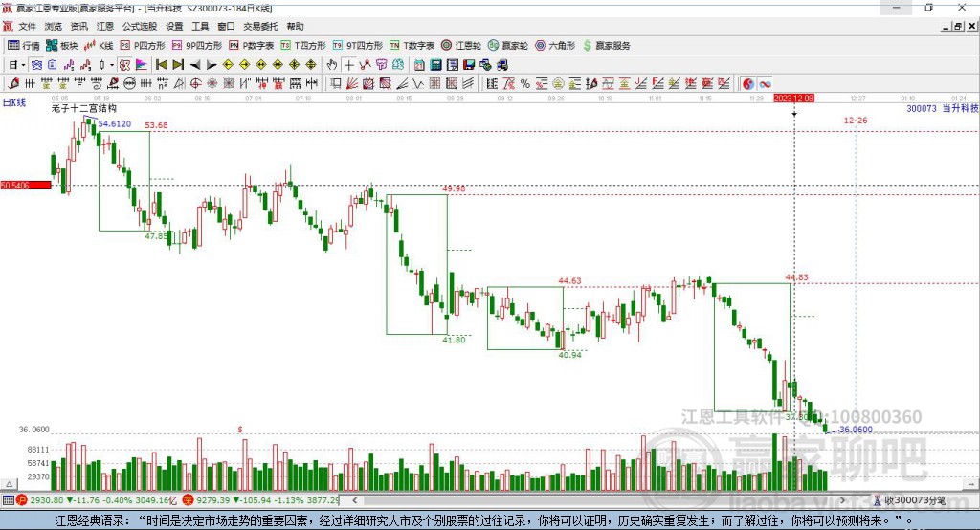The width and height of the screenshot is (980, 530).
Task: Toggle the blue infinity symbol icon
Action: (765, 84)
